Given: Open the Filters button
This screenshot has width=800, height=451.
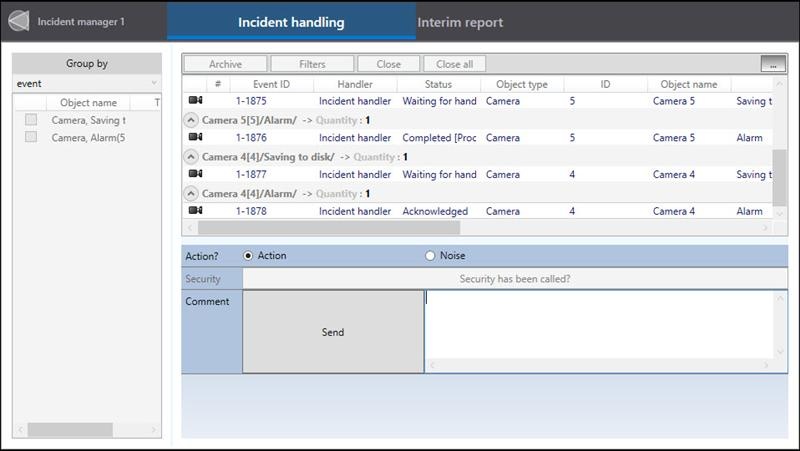Looking at the screenshot, I should tap(312, 64).
